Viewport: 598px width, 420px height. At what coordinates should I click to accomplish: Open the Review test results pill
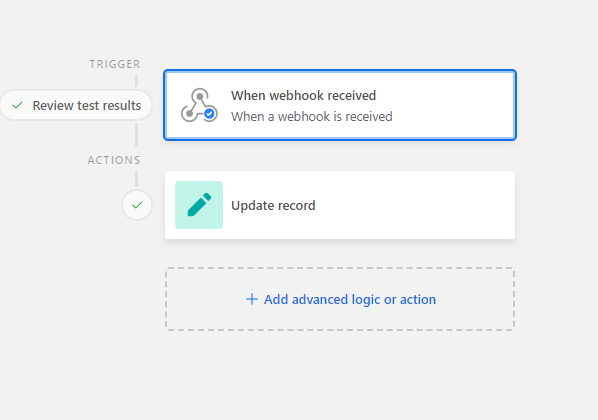coord(76,105)
